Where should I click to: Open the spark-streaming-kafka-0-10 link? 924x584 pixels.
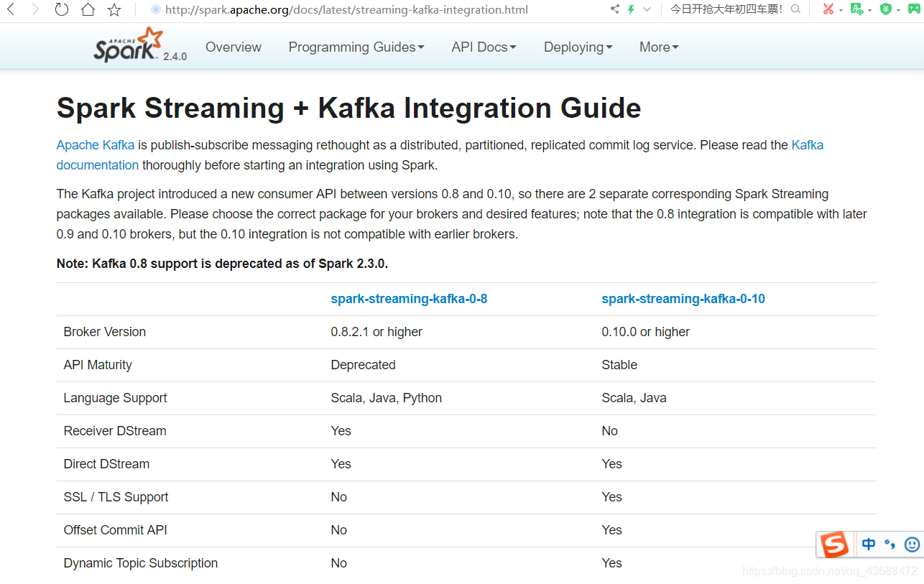[683, 299]
